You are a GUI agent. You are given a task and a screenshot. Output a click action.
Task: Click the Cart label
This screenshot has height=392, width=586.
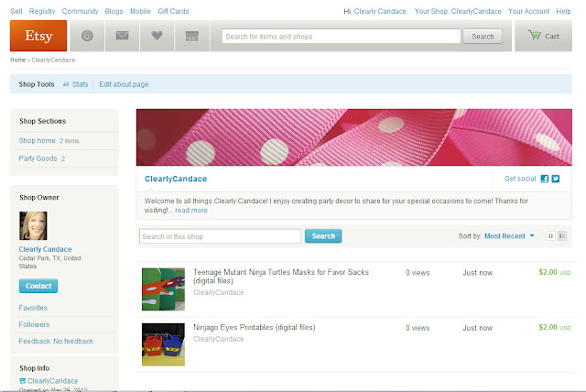[x=552, y=37]
